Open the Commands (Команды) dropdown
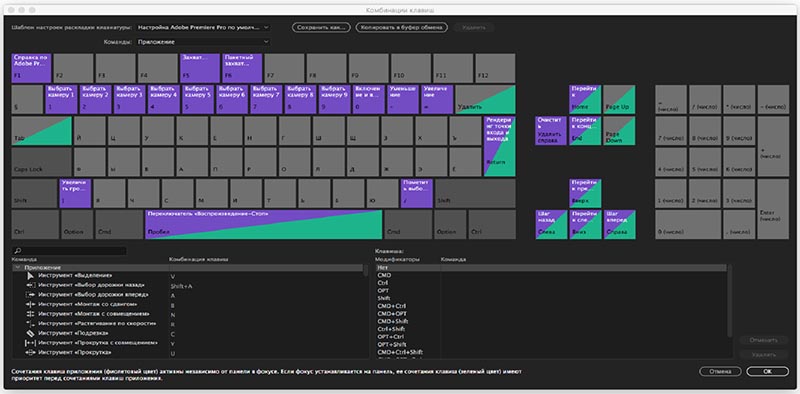This screenshot has height=394, width=800. (x=203, y=42)
